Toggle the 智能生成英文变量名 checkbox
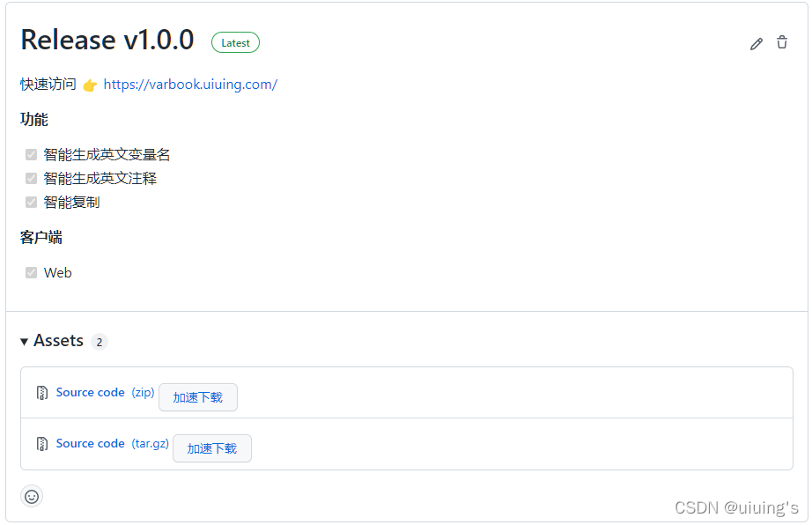Image resolution: width=812 pixels, height=525 pixels. point(31,154)
